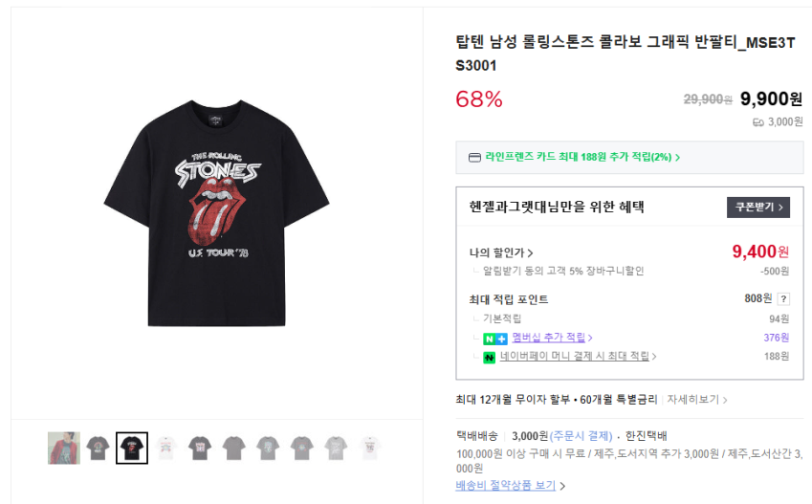Viewport: 812px width, 504px height.
Task: Click the green N+ membership icon
Action: pyautogui.click(x=494, y=338)
